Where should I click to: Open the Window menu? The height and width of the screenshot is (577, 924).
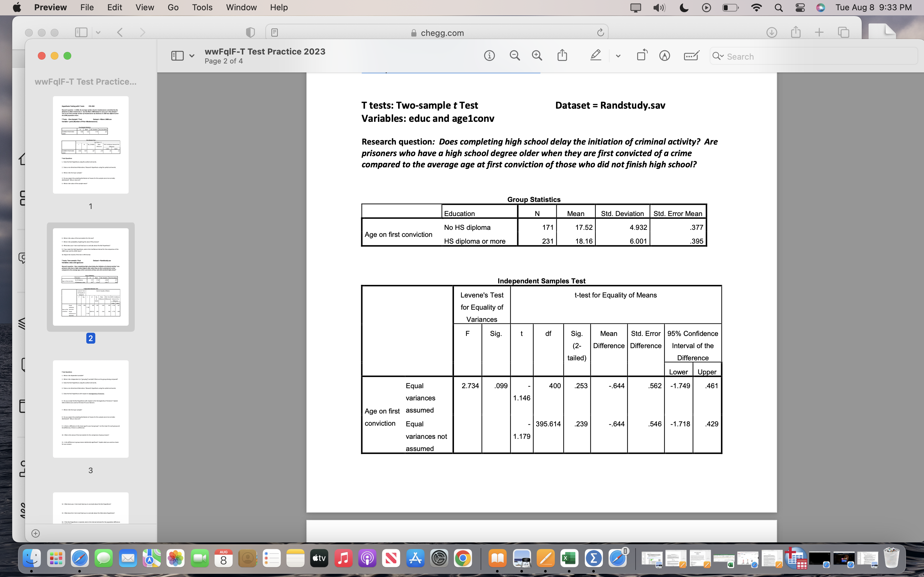coord(241,7)
